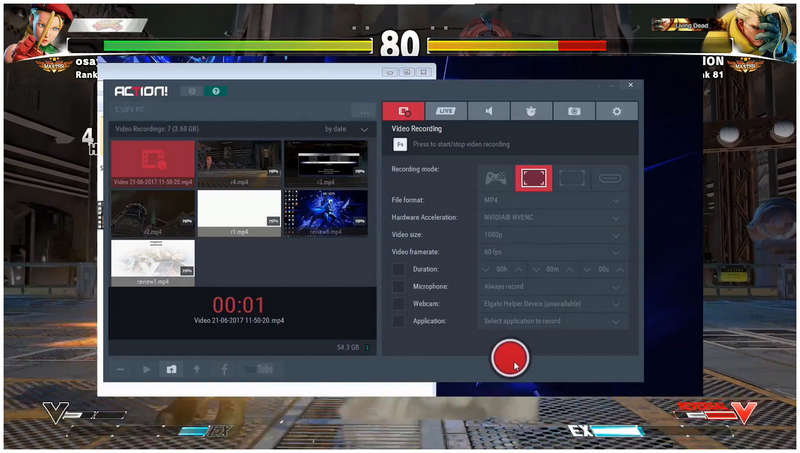This screenshot has height=453, width=800.
Task: Open the audio recording tab with speaker icon
Action: point(489,111)
